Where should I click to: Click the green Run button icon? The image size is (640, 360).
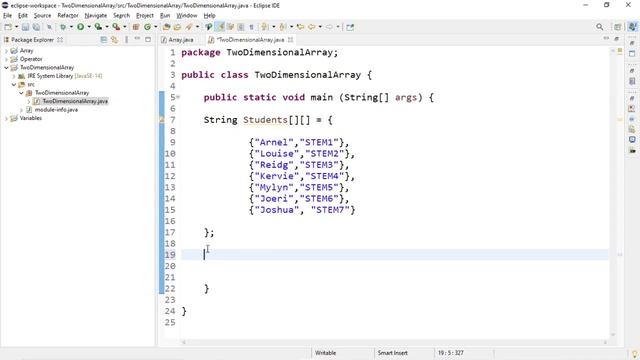[80, 27]
